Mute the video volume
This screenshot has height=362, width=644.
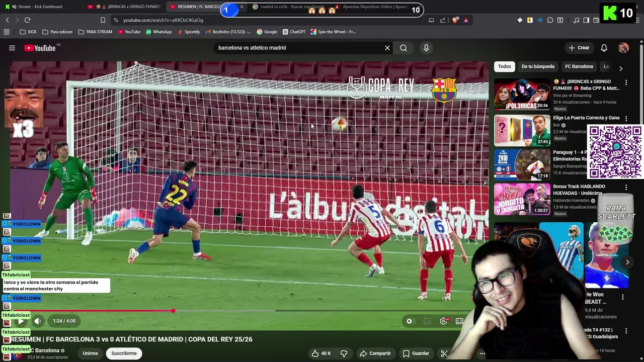pyautogui.click(x=38, y=321)
